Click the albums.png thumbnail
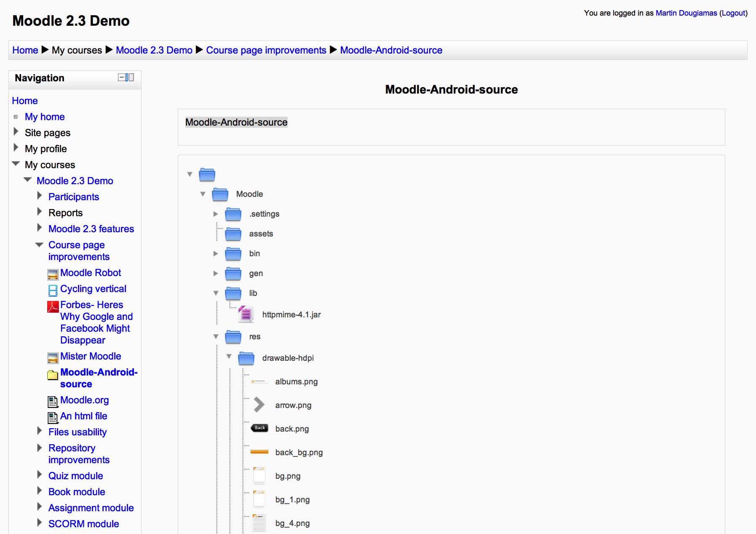 coord(259,381)
